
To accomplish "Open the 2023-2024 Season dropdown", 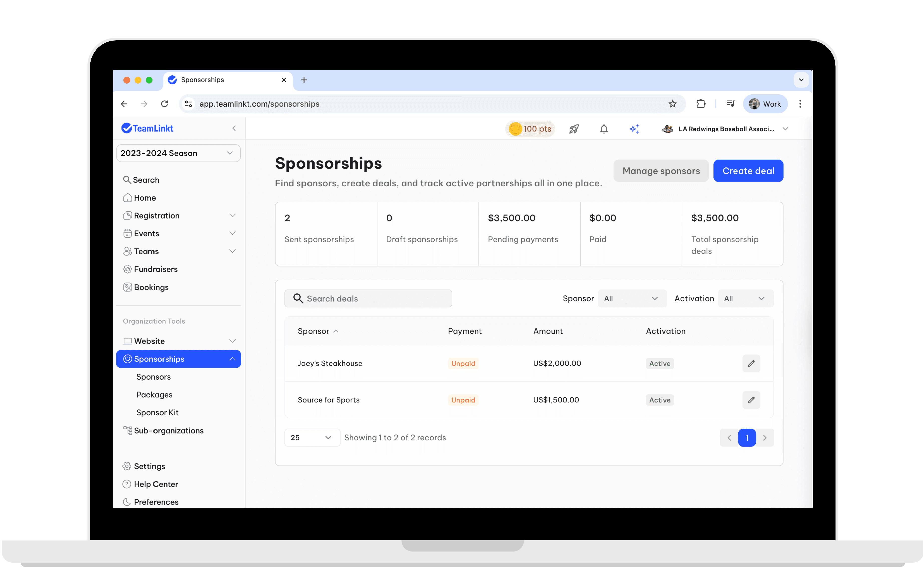I will click(178, 153).
